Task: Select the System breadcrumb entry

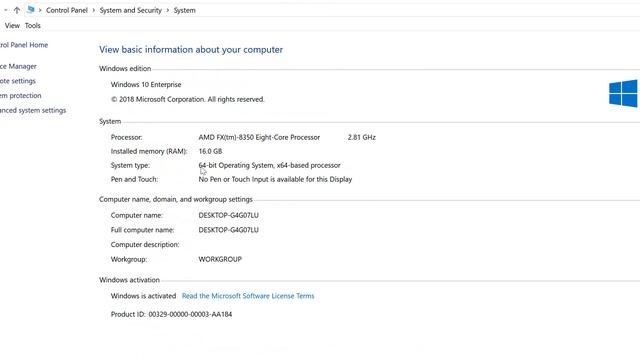Action: click(184, 10)
